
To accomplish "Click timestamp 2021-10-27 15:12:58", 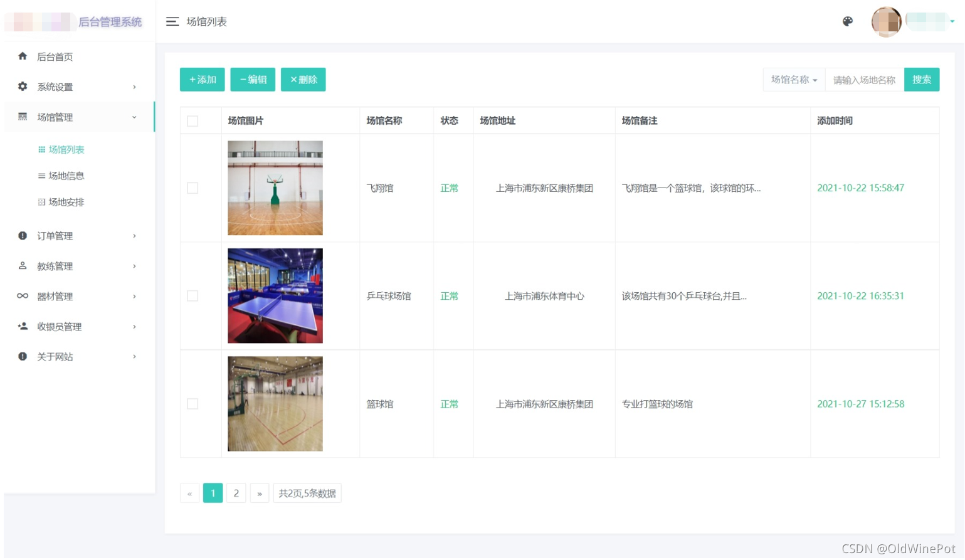I will (x=860, y=404).
